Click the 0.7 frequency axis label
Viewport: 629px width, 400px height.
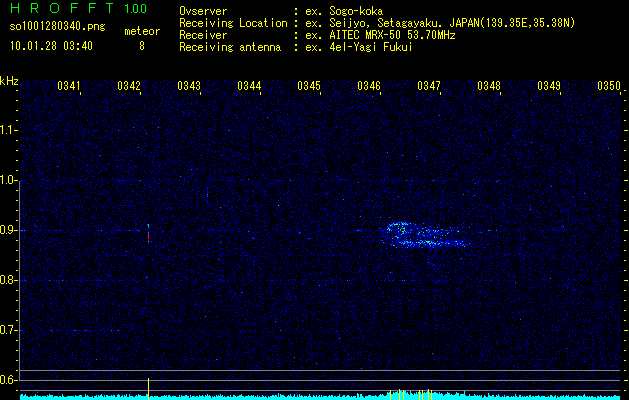point(9,330)
